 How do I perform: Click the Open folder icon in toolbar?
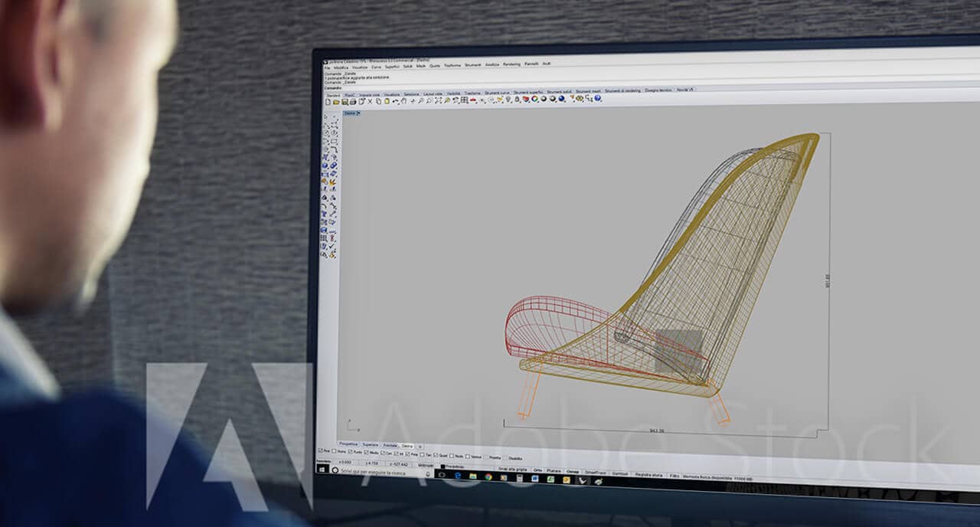point(336,101)
